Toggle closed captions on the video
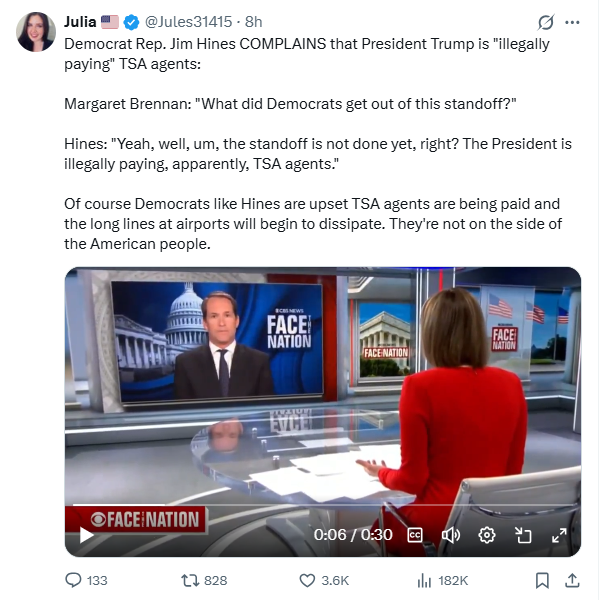Screen dimensions: 599x600 click(x=415, y=535)
